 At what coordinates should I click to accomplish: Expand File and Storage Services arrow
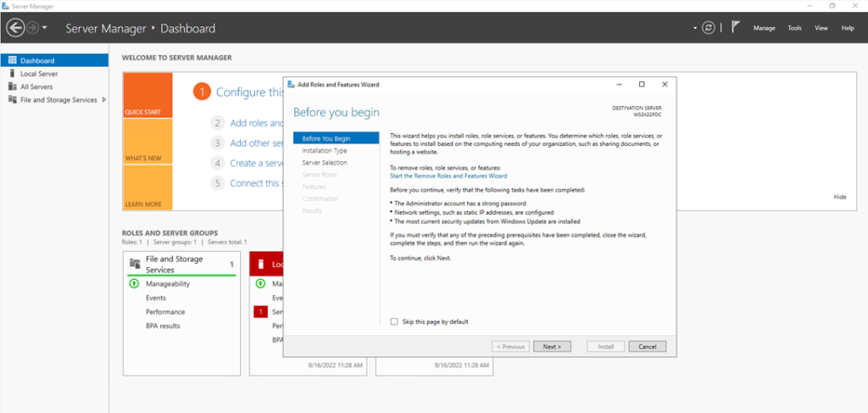[104, 100]
